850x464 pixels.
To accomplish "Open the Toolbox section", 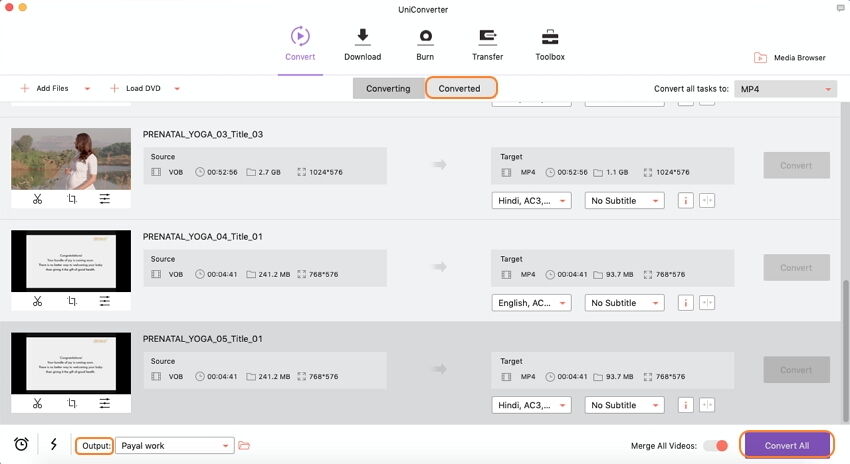I will pos(550,44).
